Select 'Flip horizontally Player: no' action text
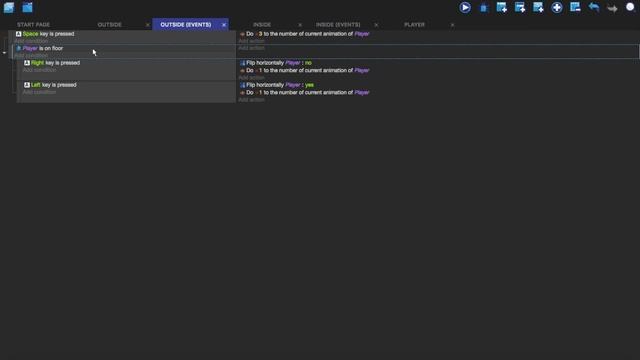 (279, 63)
